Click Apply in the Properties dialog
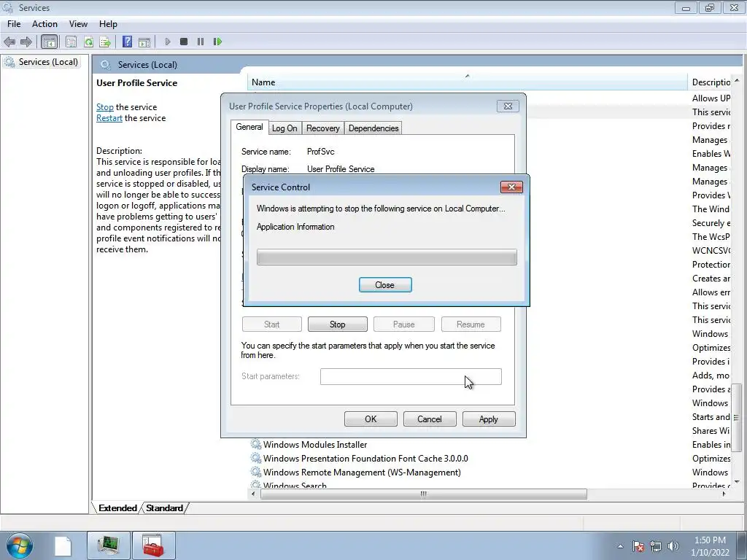Viewport: 747px width, 560px height. [489, 419]
